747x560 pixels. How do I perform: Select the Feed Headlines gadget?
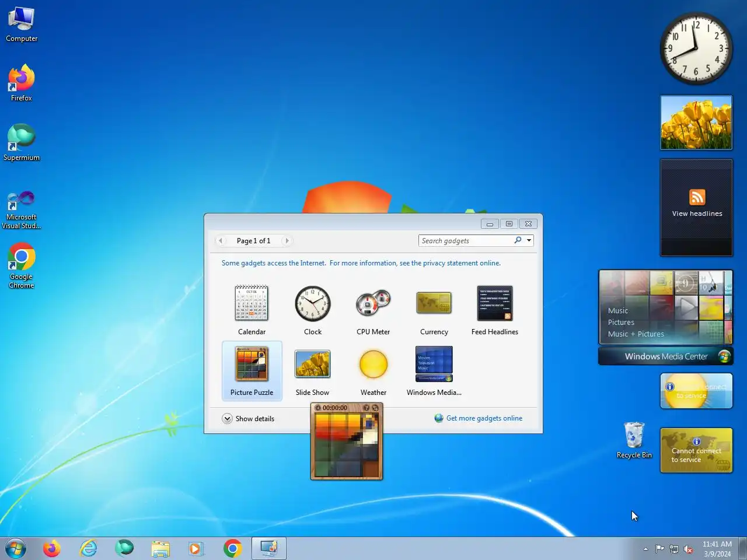pyautogui.click(x=494, y=303)
